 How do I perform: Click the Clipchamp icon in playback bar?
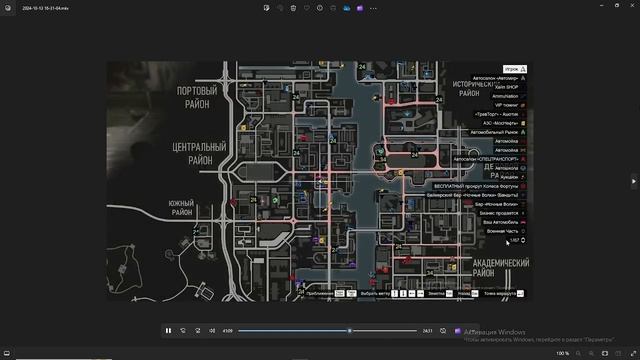tap(458, 331)
